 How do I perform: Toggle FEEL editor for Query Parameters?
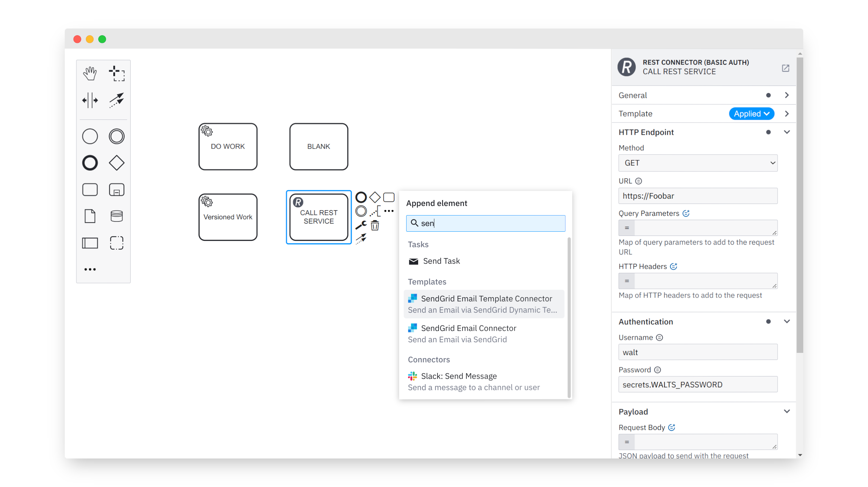pyautogui.click(x=686, y=213)
